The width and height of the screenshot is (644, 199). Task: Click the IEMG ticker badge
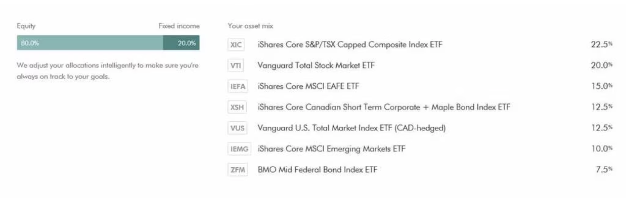tap(239, 149)
